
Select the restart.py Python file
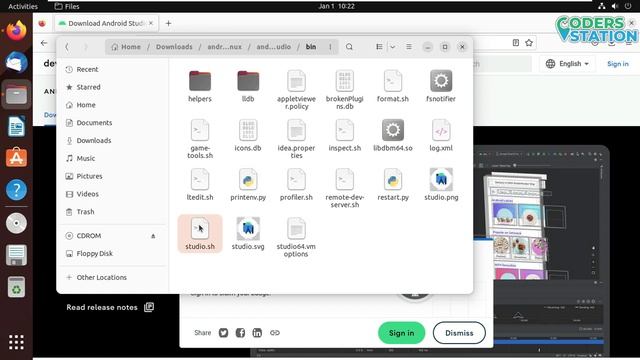[x=393, y=184]
